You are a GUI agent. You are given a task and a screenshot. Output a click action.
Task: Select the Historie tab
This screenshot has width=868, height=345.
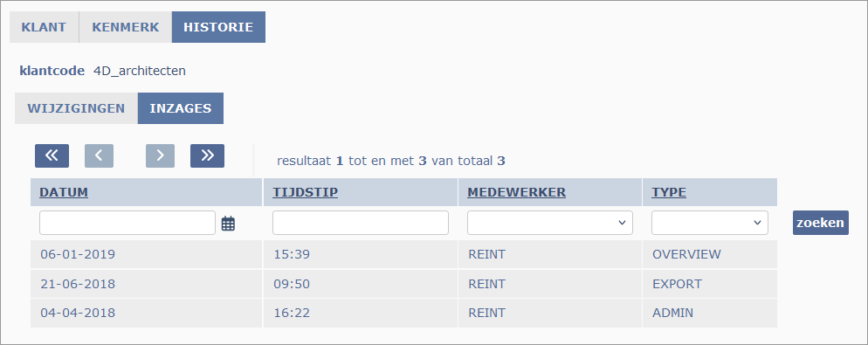coord(218,27)
